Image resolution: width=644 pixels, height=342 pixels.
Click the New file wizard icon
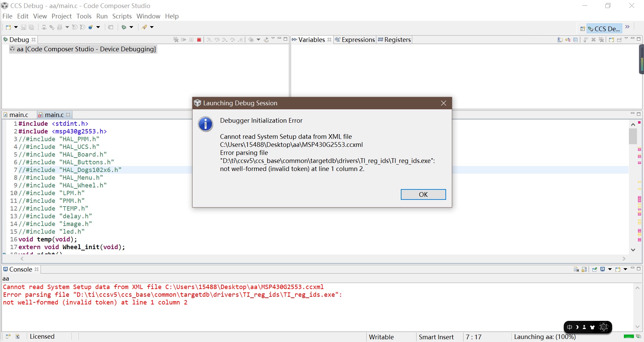tap(8, 27)
